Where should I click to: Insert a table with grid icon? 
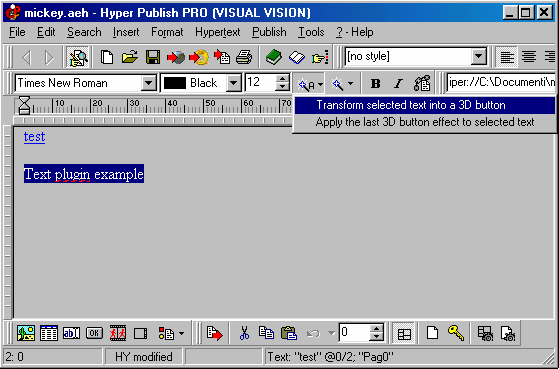[49, 333]
